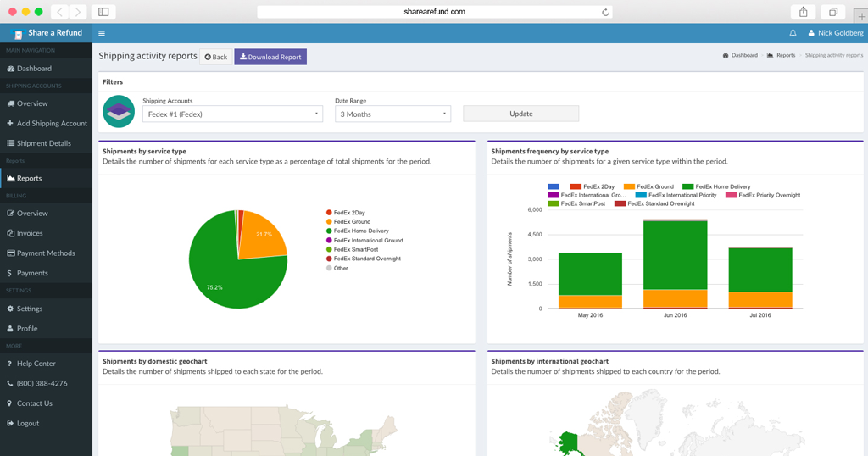Toggle the browser sidebar icon
This screenshot has height=456, width=868.
[103, 12]
